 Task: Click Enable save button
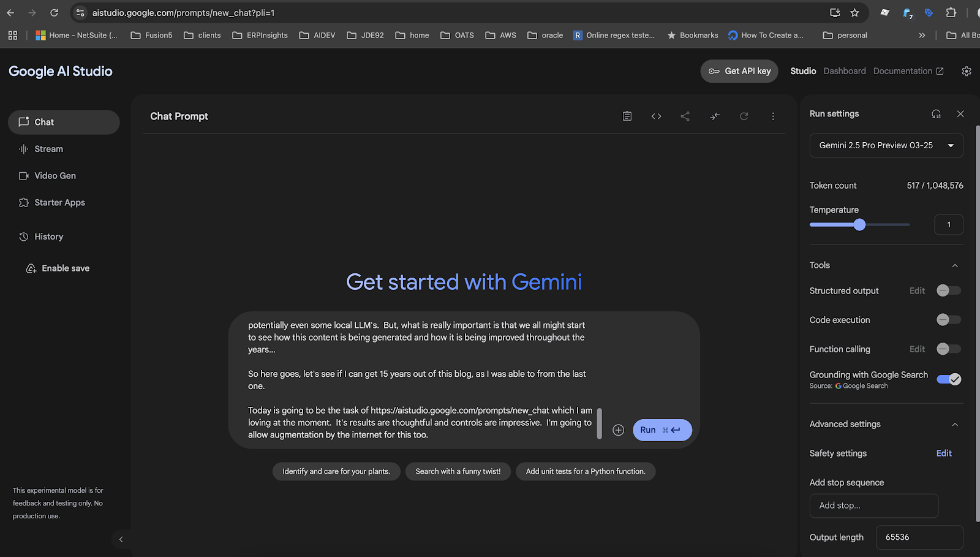58,268
